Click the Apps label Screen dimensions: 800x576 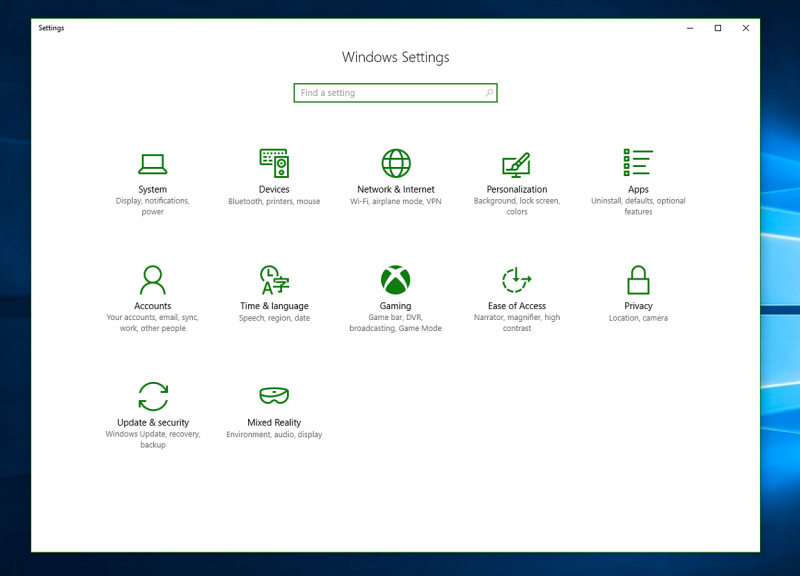pos(638,189)
